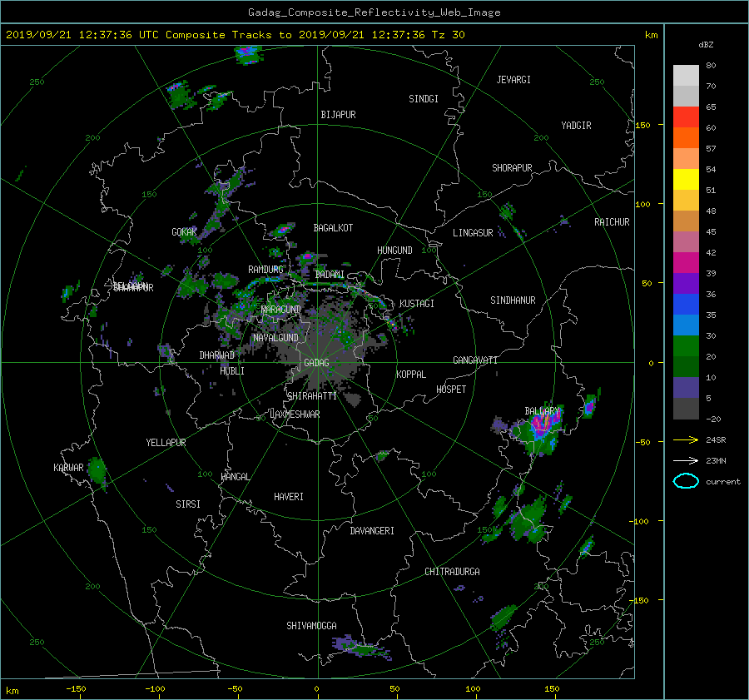The image size is (749, 700).
Task: Click the storm cell near Karwar
Action: [x=97, y=469]
